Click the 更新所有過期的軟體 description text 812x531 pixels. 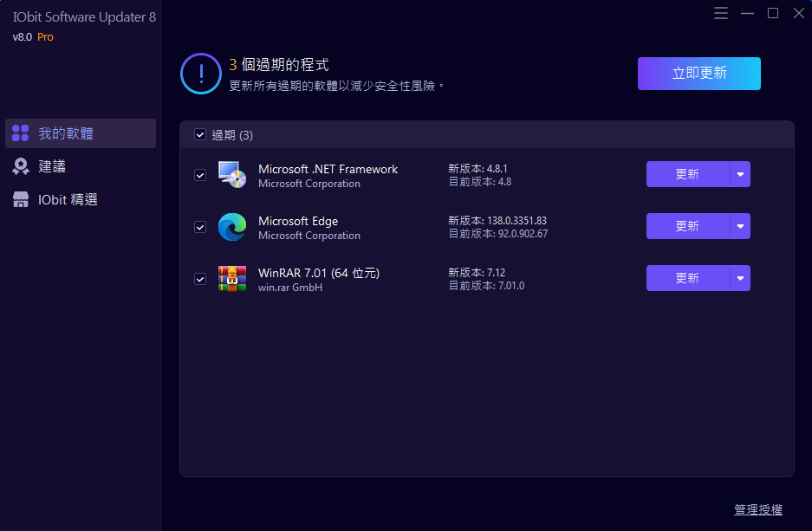[x=336, y=86]
